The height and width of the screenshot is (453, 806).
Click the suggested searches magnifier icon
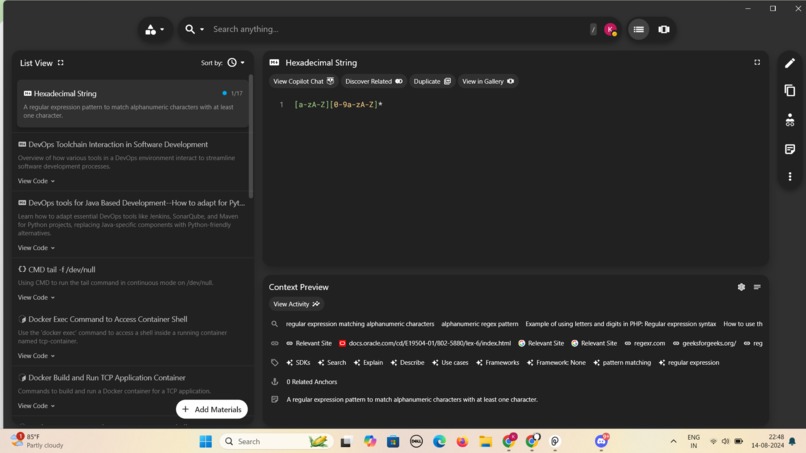(274, 324)
